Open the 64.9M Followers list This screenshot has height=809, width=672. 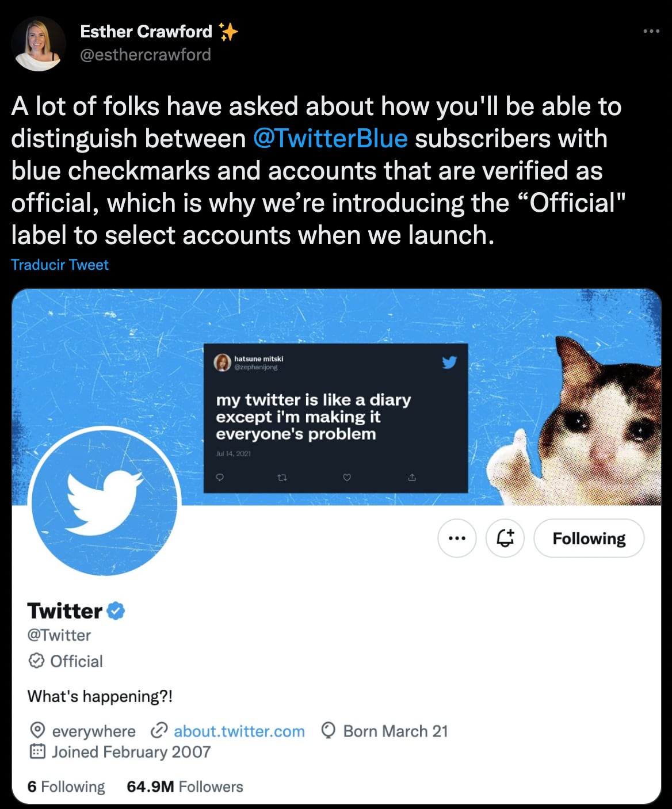tap(185, 787)
